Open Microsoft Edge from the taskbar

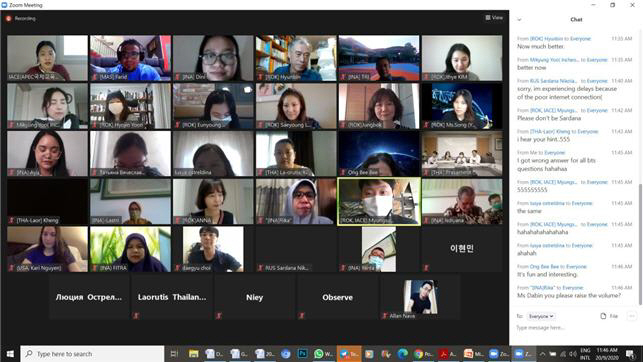coord(403,353)
